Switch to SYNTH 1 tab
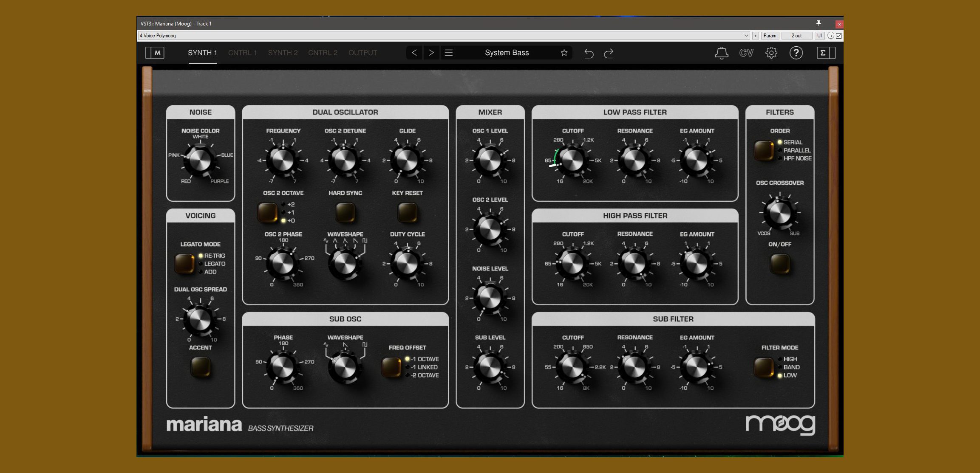Screen dimensions: 980x473 point(202,53)
